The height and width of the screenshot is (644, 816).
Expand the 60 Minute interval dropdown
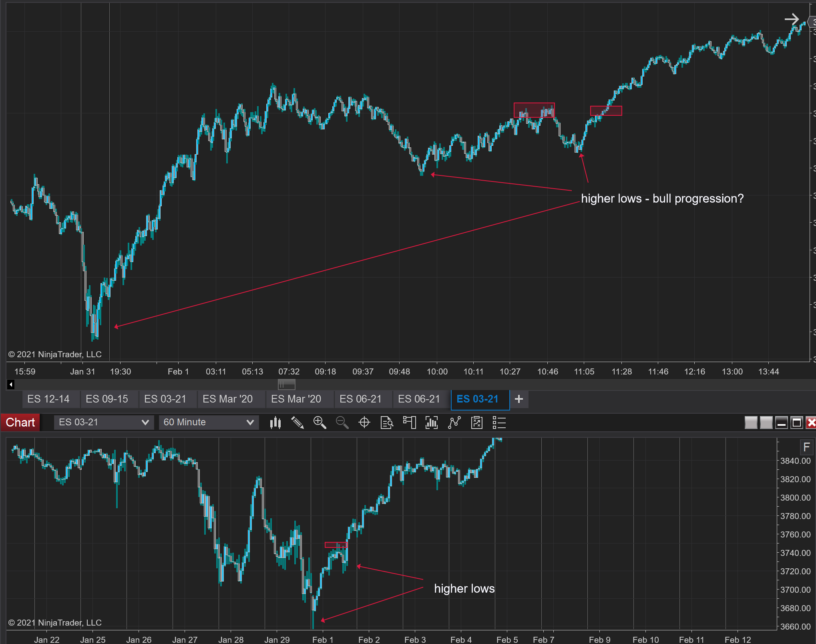[209, 422]
